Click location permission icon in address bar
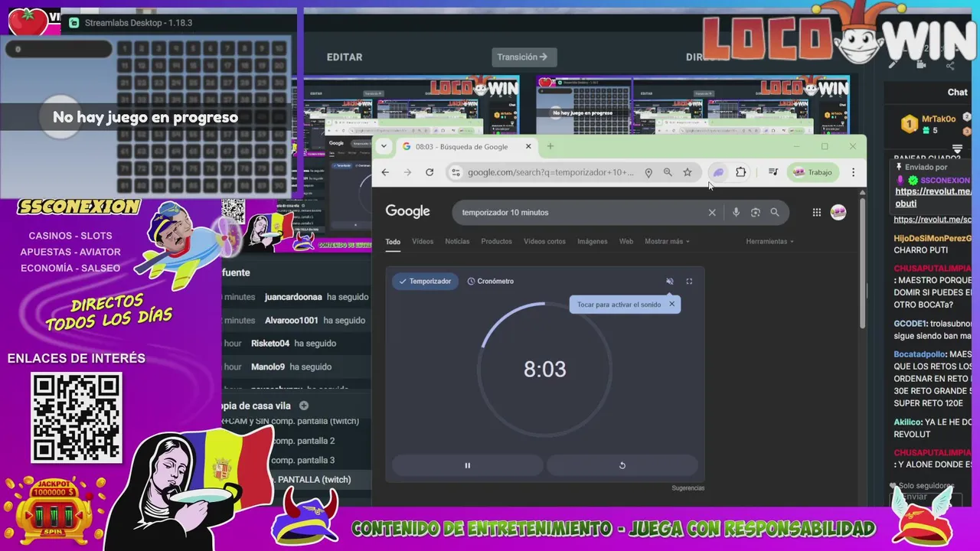Viewport: 980px width, 551px height. coord(648,172)
